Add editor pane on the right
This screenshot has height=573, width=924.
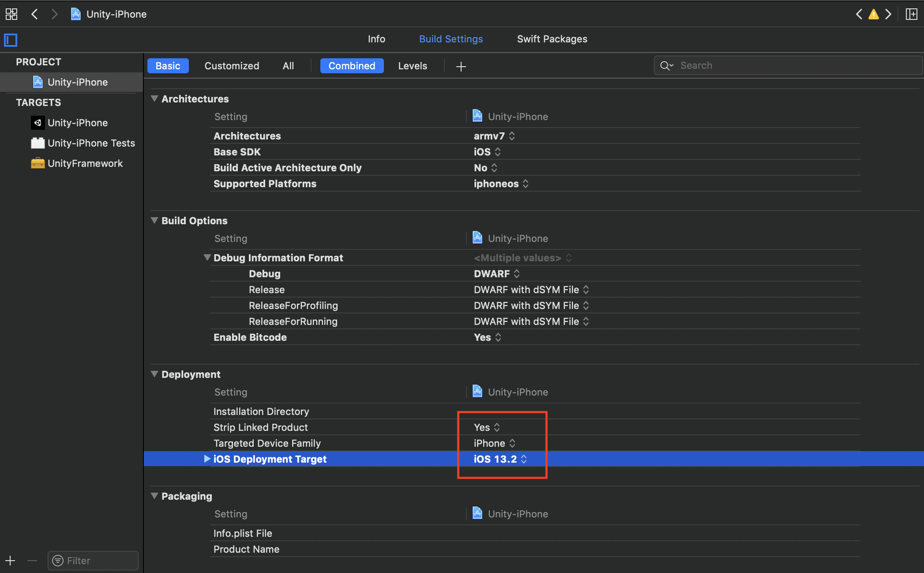point(911,14)
